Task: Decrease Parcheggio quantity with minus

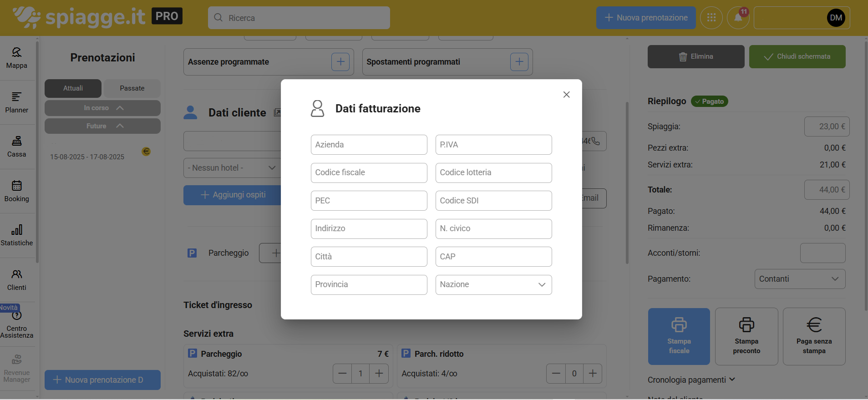Action: click(x=342, y=374)
